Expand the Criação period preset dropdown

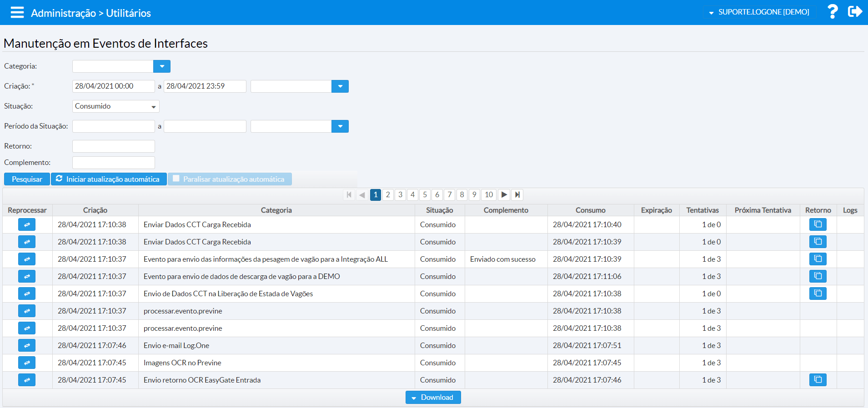pos(340,86)
